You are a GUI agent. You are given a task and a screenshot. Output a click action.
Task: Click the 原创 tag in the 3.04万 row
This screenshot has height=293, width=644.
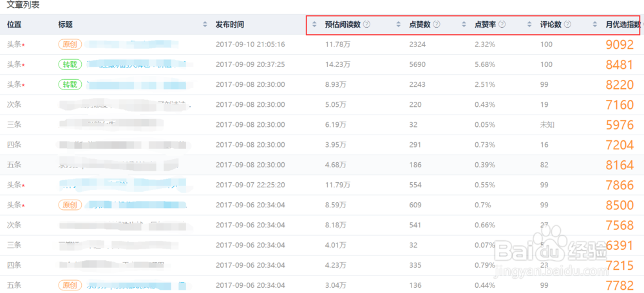pyautogui.click(x=70, y=285)
